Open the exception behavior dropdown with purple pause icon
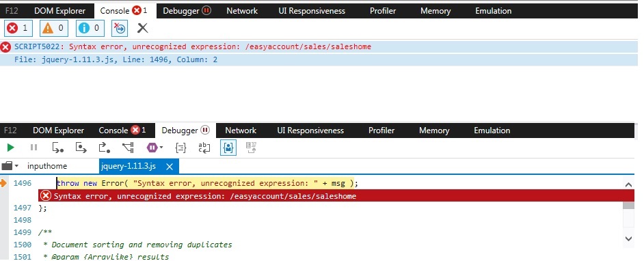Image resolution: width=644 pixels, height=261 pixels. click(x=155, y=148)
